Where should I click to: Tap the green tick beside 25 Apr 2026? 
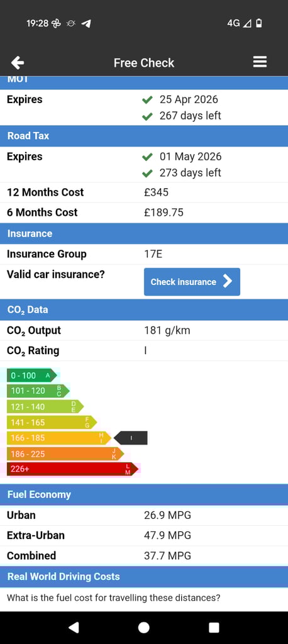(x=147, y=100)
